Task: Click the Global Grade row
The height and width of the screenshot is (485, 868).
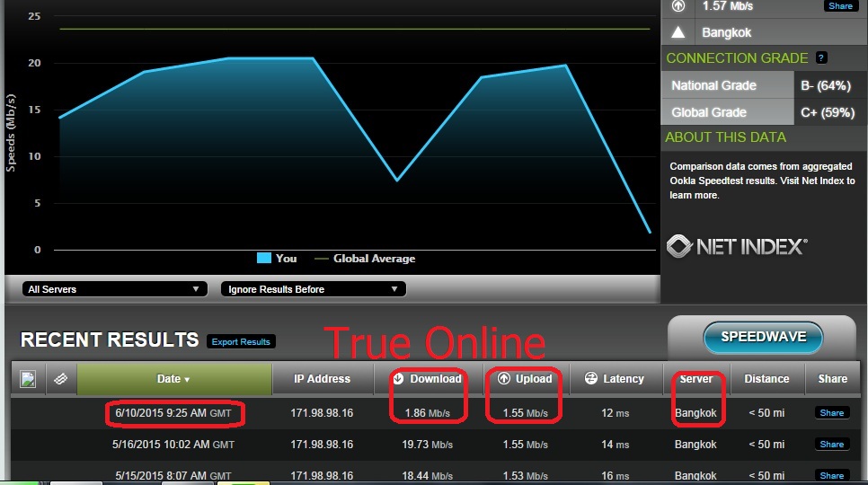Action: tap(764, 112)
